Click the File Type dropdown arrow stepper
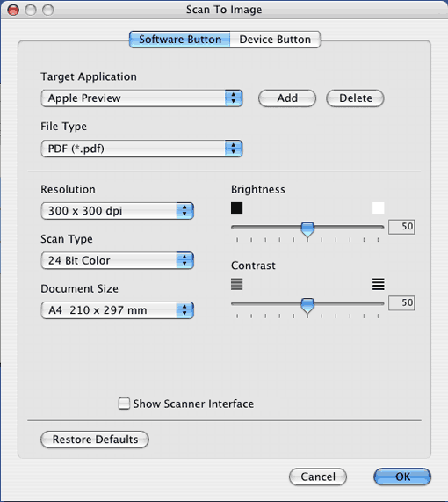This screenshot has width=448, height=502. click(234, 149)
